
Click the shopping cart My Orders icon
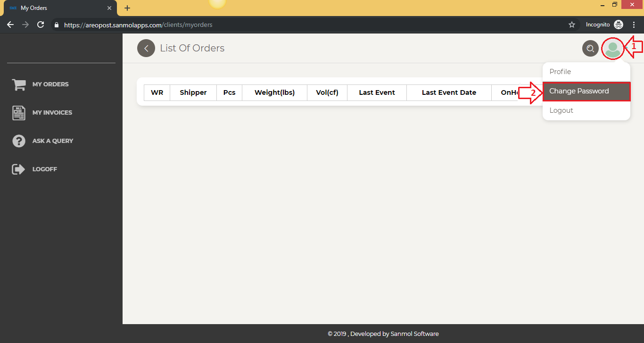click(19, 84)
